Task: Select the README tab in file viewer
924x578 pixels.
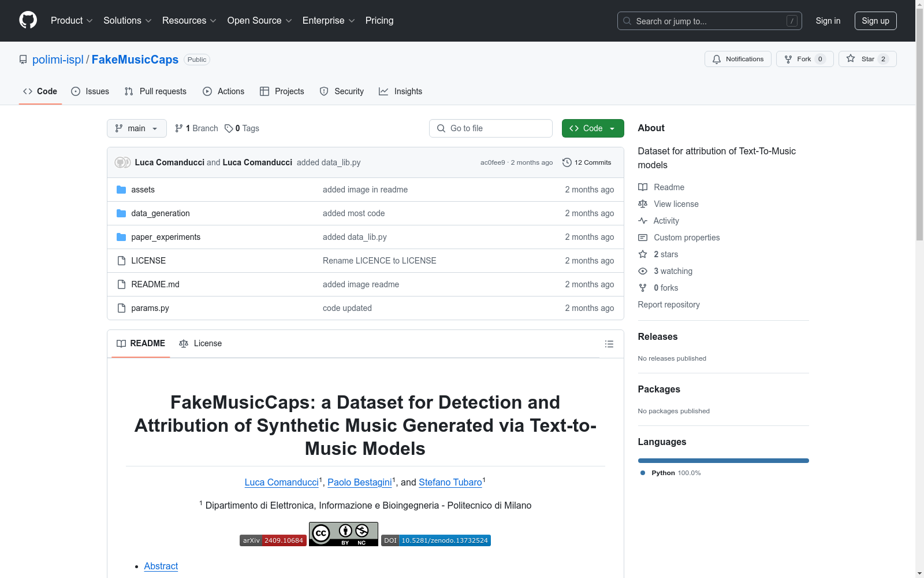Action: 141,343
